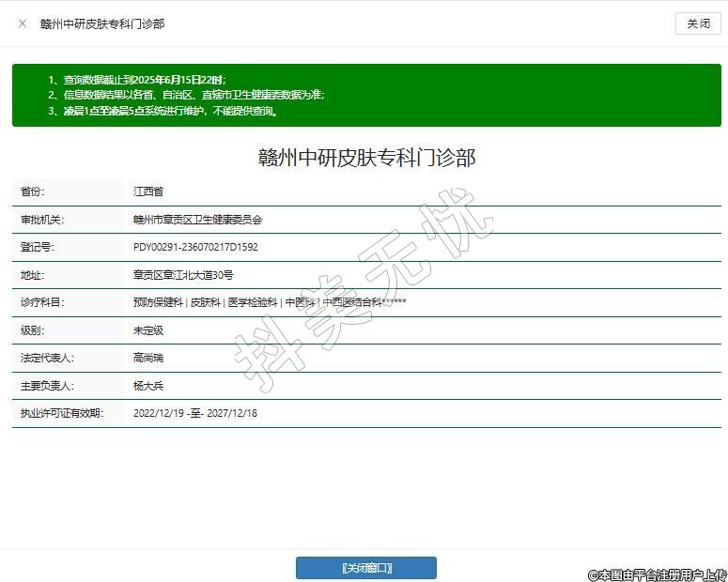
Task: Click the person in charge name 杨大兵
Action: pos(148,386)
